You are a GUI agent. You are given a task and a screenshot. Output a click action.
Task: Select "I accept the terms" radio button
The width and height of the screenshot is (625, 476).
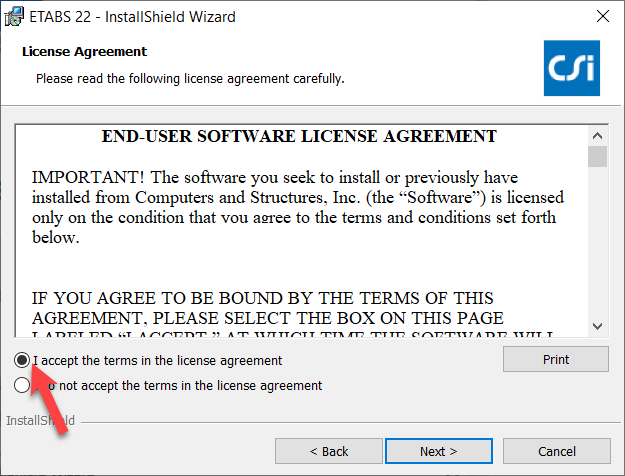coord(22,360)
